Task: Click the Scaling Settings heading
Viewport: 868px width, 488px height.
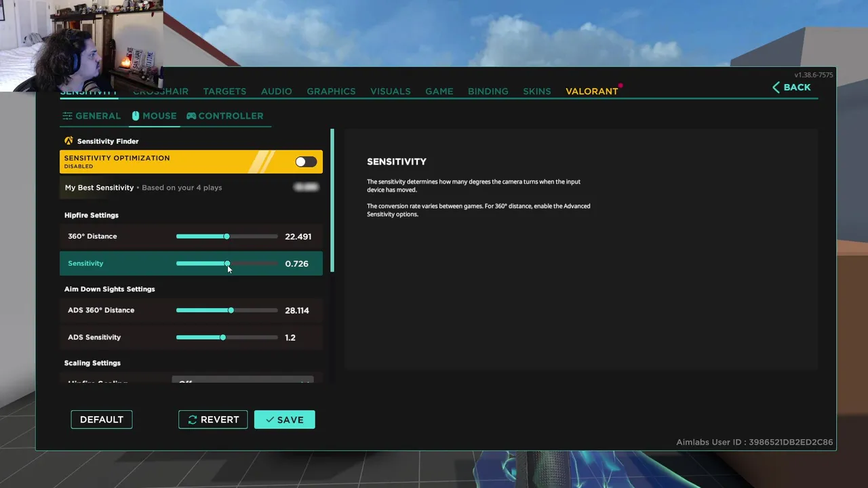Action: click(92, 363)
